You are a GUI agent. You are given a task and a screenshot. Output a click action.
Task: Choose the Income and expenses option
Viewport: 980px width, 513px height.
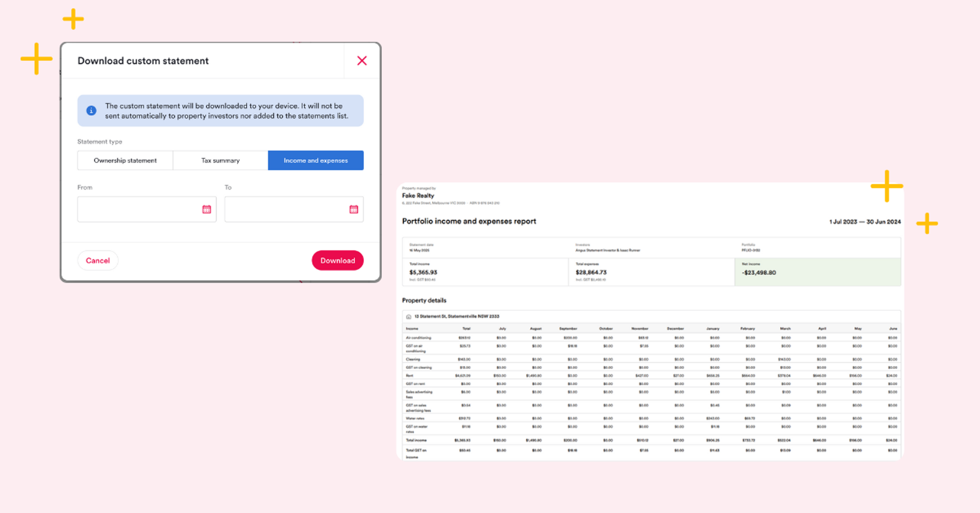point(316,160)
